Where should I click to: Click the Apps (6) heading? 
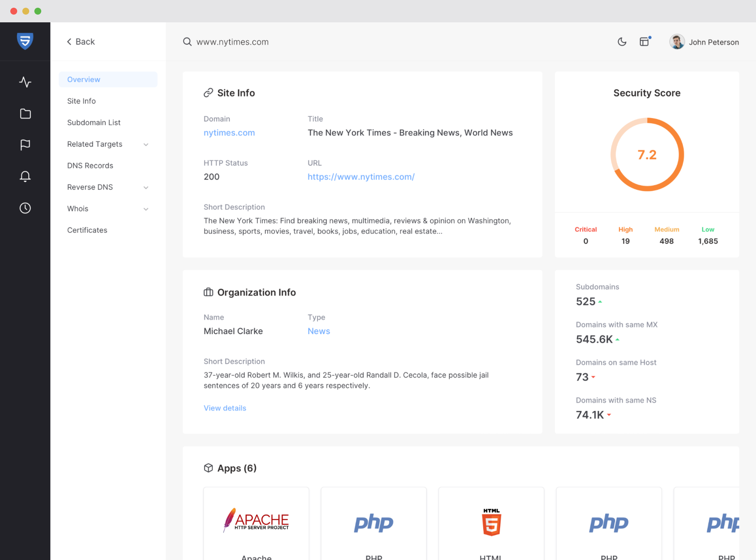pos(237,468)
